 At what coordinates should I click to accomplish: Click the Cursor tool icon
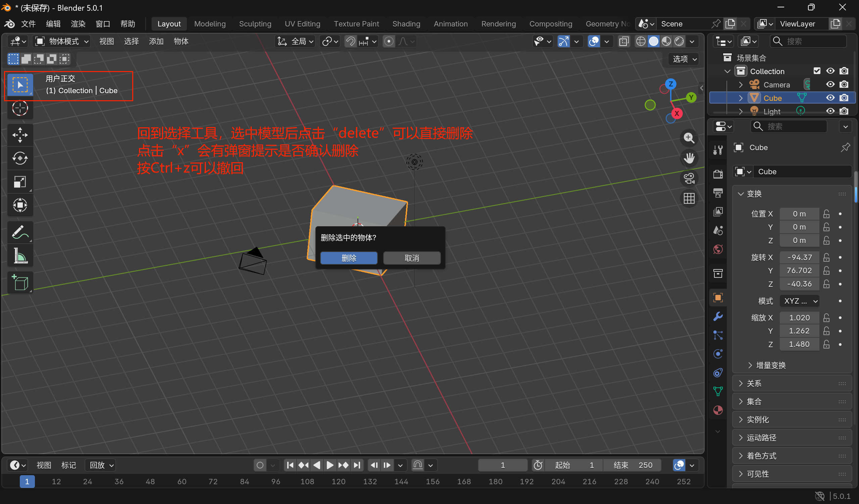20,108
